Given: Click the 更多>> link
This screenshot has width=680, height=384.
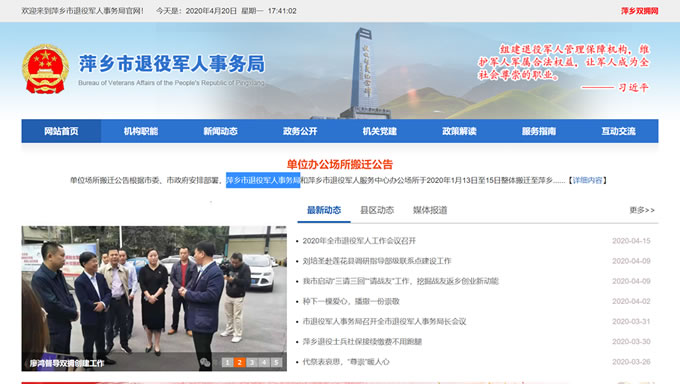Looking at the screenshot, I should pos(642,210).
